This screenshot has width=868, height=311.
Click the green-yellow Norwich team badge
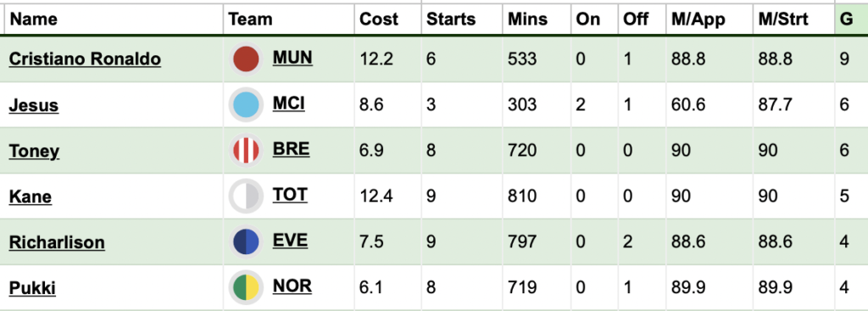246,288
